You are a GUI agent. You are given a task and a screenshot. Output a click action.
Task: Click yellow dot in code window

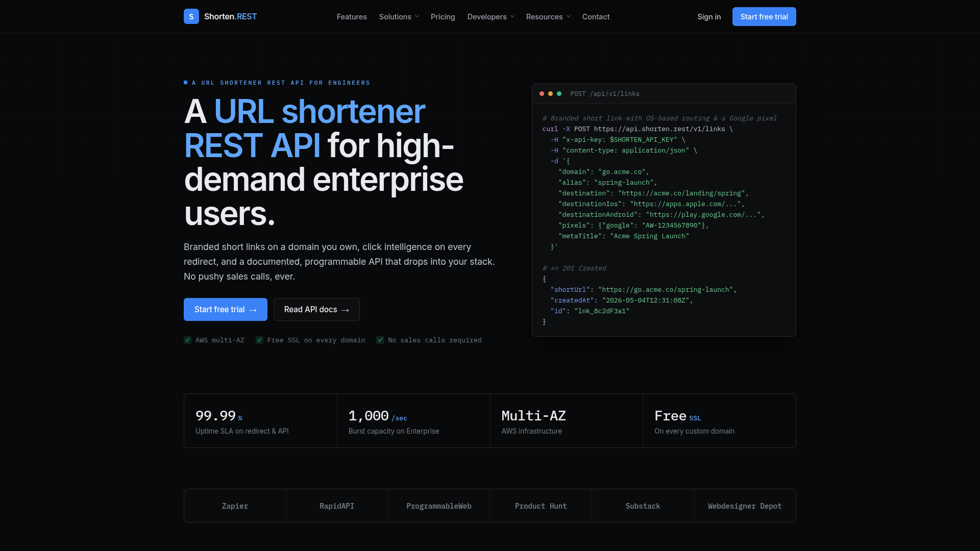pyautogui.click(x=550, y=94)
